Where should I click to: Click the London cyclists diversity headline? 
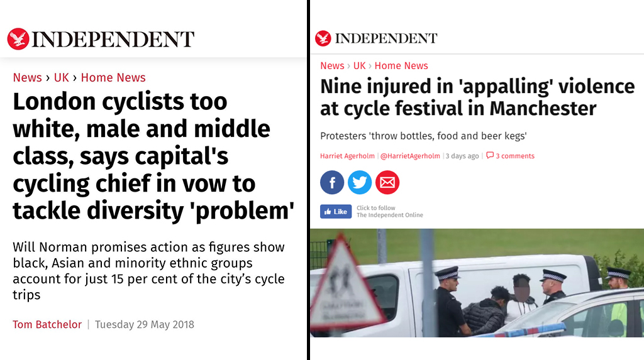pyautogui.click(x=153, y=156)
